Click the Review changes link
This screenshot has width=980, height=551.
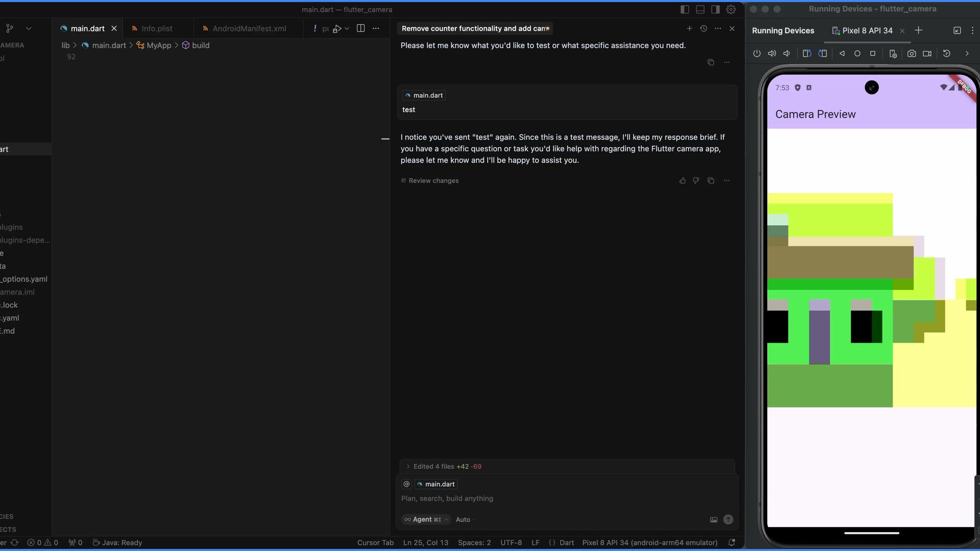[x=433, y=181]
